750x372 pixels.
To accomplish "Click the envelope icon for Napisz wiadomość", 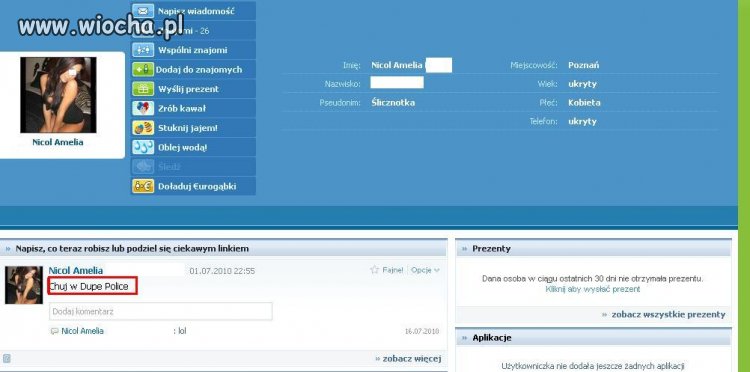I will click(143, 11).
